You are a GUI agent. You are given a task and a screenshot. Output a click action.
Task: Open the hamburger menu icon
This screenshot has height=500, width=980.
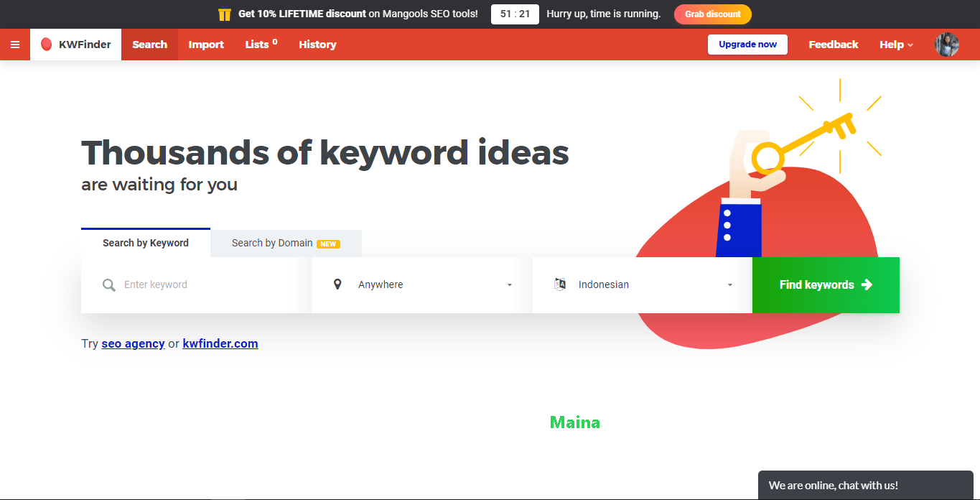15,45
